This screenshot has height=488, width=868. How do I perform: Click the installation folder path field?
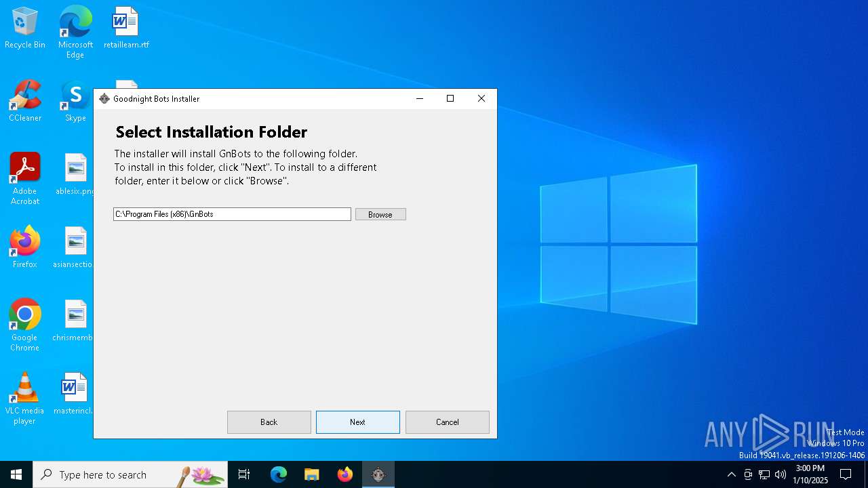232,214
